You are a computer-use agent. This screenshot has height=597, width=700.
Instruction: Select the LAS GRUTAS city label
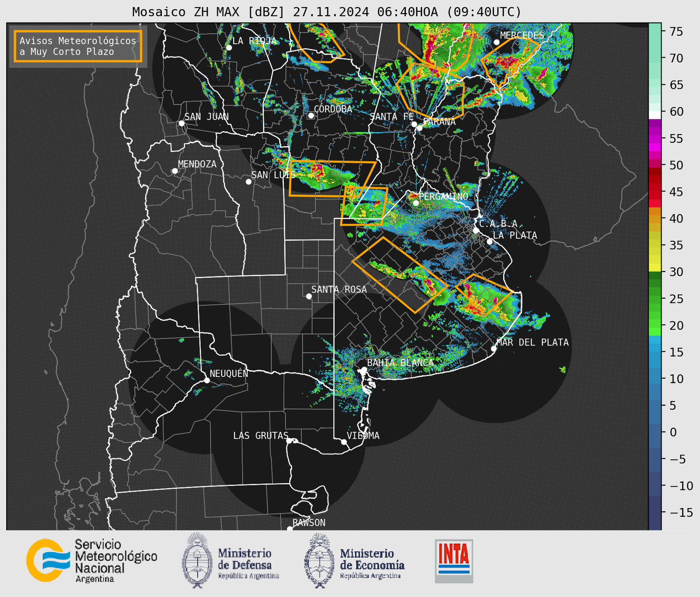coord(261,436)
